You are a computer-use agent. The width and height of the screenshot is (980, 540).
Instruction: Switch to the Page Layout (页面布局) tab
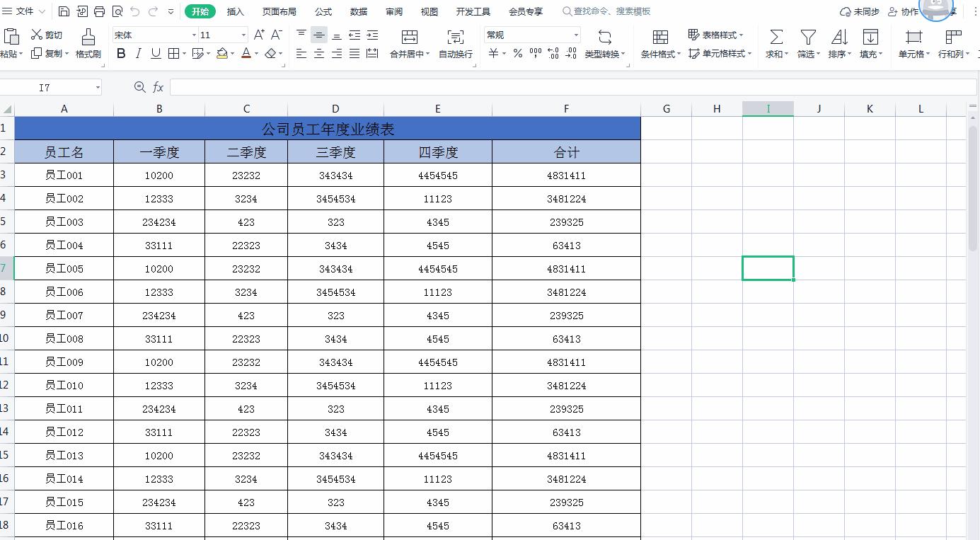coord(279,11)
